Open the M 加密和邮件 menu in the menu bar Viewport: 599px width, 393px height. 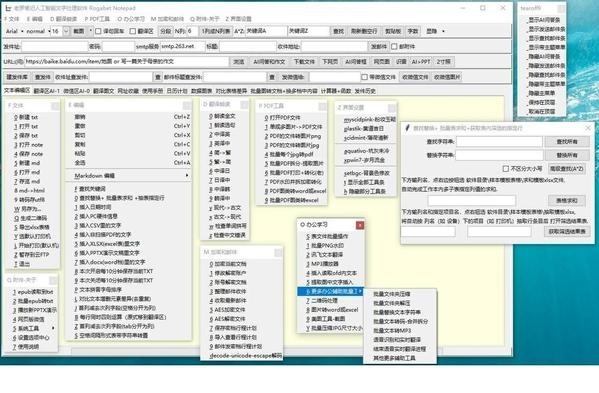coord(167,19)
